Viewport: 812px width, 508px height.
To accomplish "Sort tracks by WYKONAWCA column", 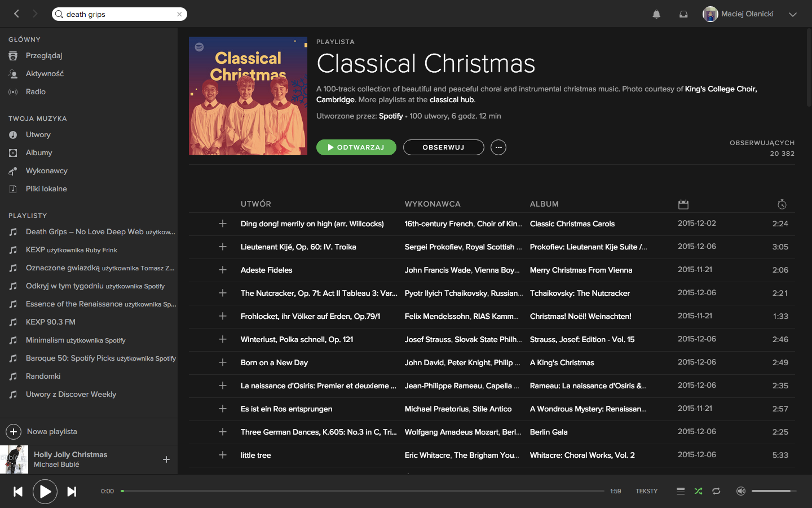I will click(433, 204).
